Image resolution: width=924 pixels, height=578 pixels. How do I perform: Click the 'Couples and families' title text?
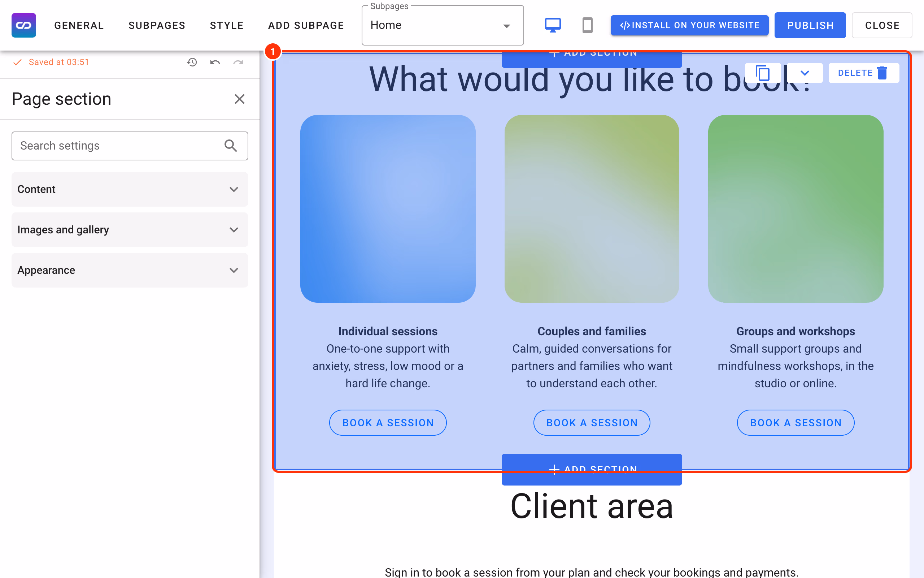pyautogui.click(x=592, y=331)
